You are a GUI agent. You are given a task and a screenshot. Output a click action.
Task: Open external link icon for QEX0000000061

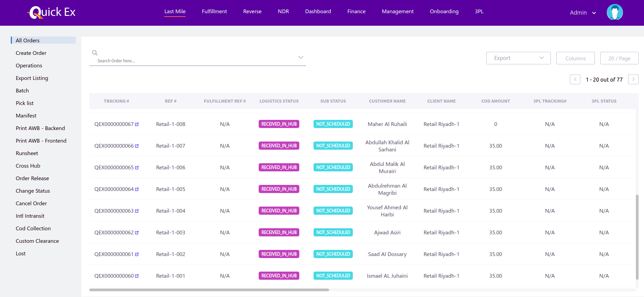(x=137, y=254)
